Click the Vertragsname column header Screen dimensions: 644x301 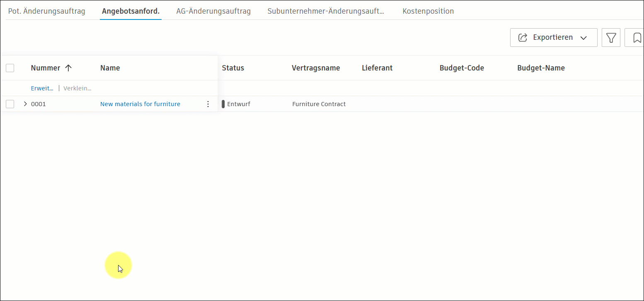click(x=316, y=68)
